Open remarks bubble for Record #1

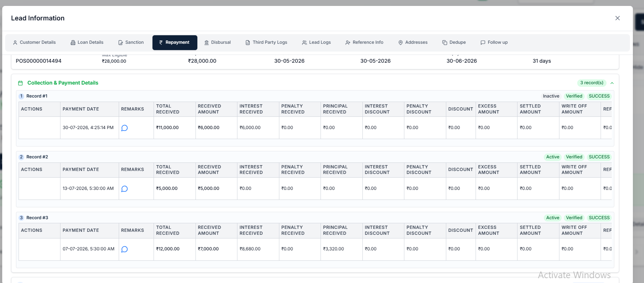click(x=125, y=128)
